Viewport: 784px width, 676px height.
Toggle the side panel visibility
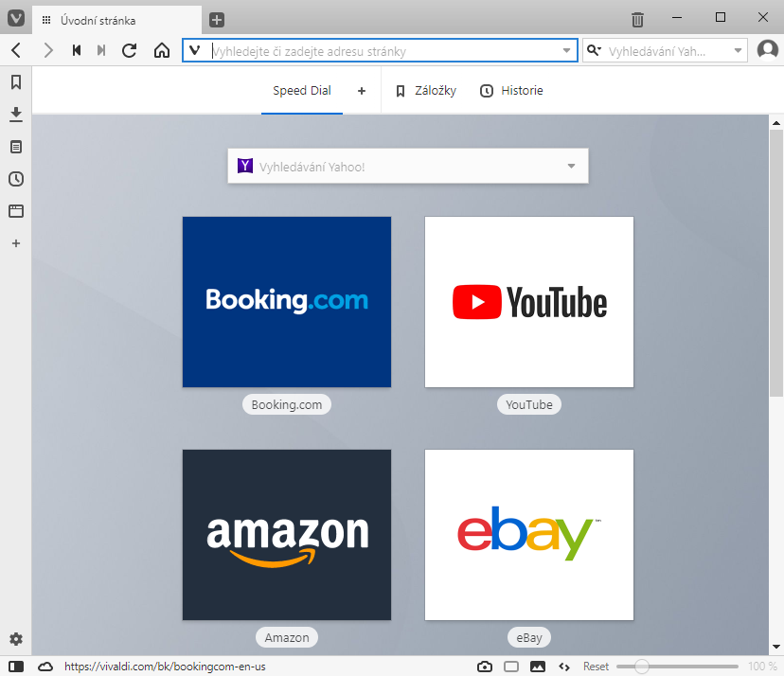tap(16, 667)
